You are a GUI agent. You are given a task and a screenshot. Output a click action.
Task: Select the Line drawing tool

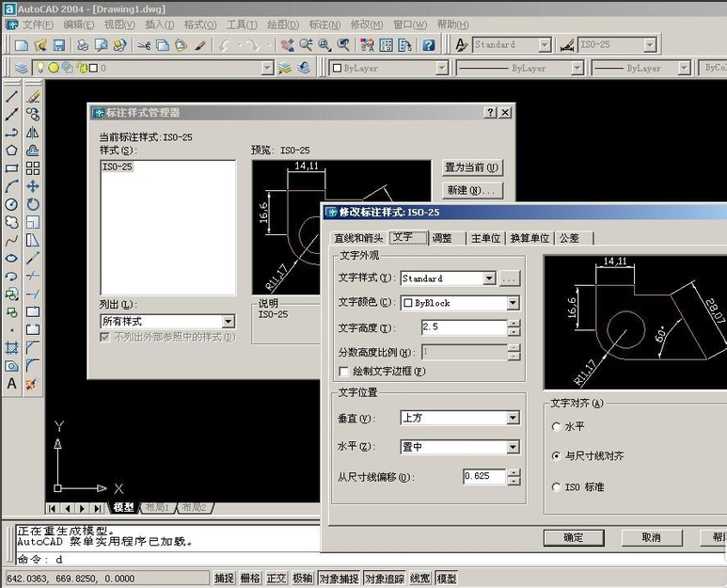click(x=11, y=96)
